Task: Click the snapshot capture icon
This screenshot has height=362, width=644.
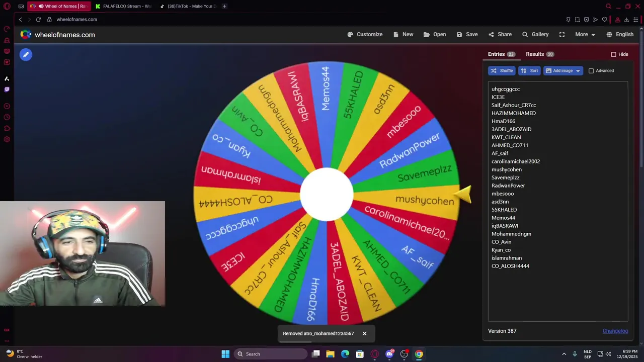Action: point(577,20)
